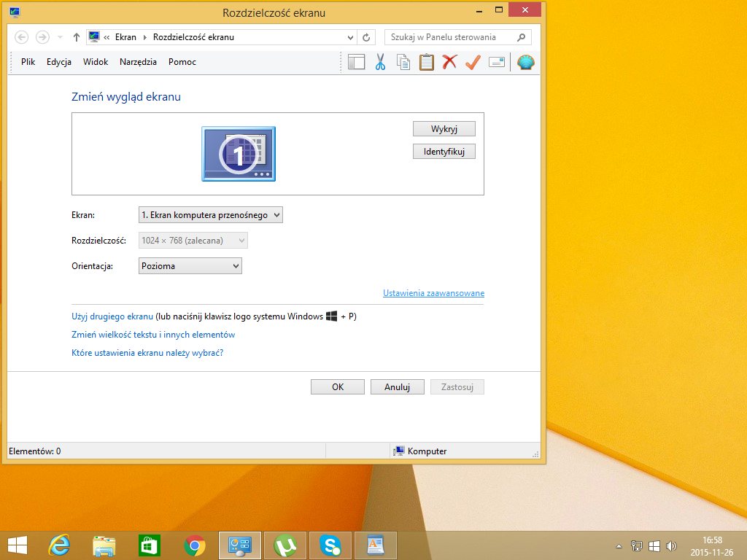Expand the address bar history dropdown arrow
The height and width of the screenshot is (560, 747).
click(x=350, y=37)
